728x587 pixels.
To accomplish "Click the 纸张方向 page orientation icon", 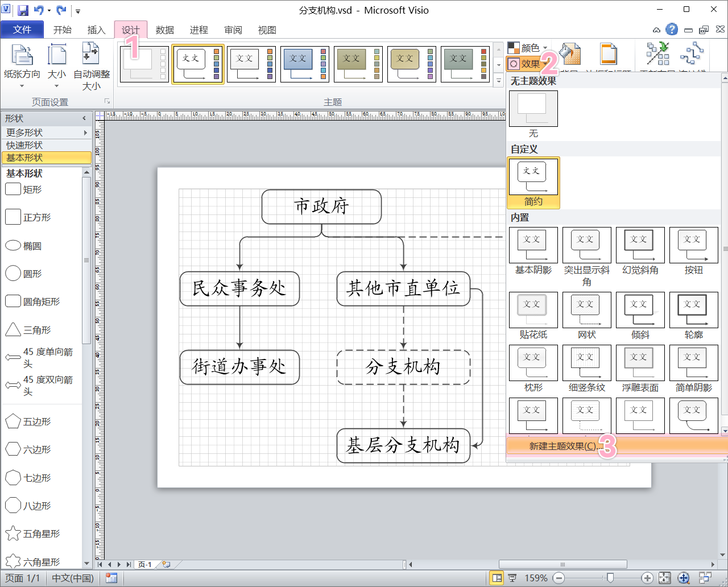I will (x=22, y=56).
